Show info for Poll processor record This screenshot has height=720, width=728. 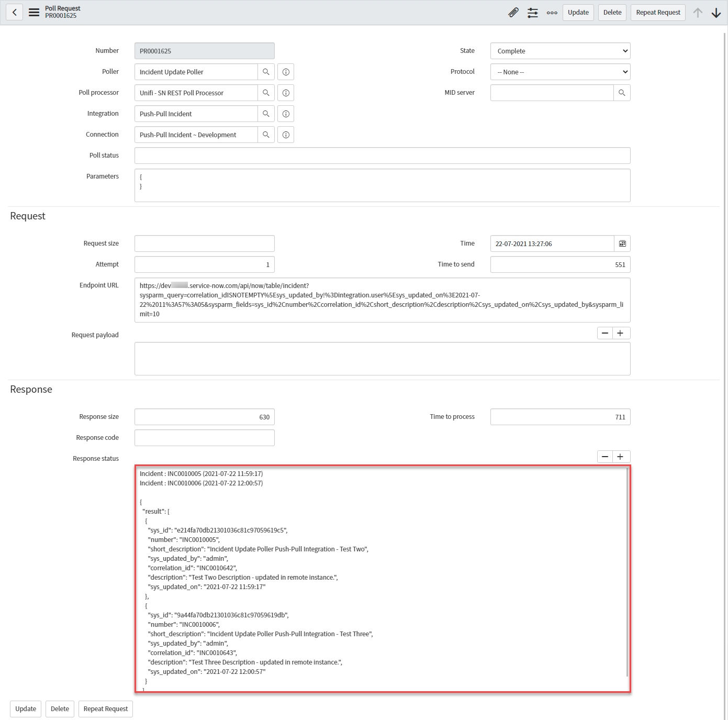(x=286, y=93)
